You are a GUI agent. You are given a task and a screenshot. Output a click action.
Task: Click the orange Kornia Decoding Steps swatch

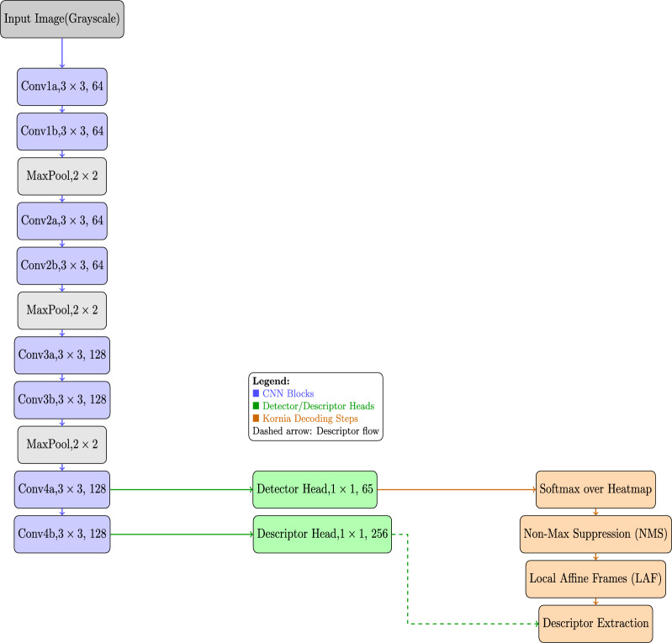click(x=256, y=418)
